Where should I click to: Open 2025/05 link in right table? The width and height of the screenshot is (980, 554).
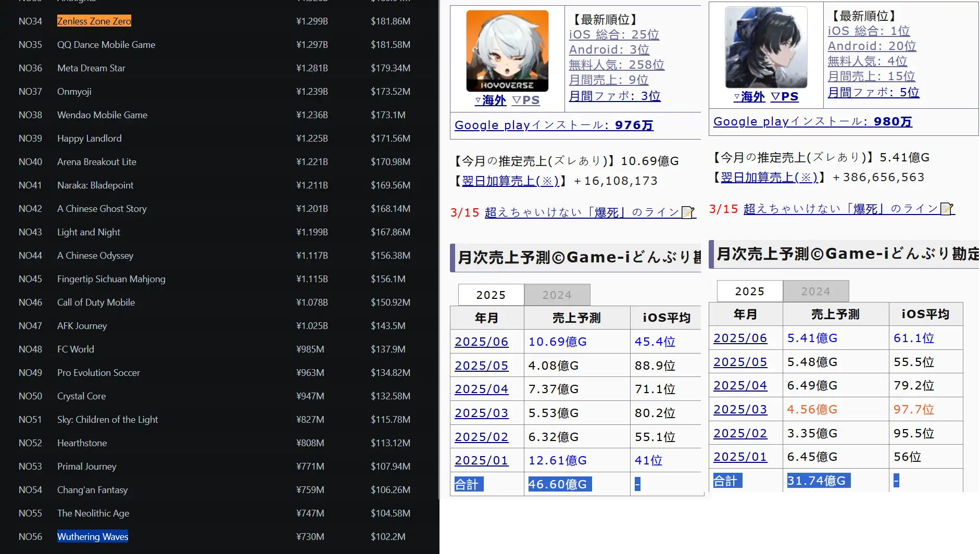pos(740,362)
